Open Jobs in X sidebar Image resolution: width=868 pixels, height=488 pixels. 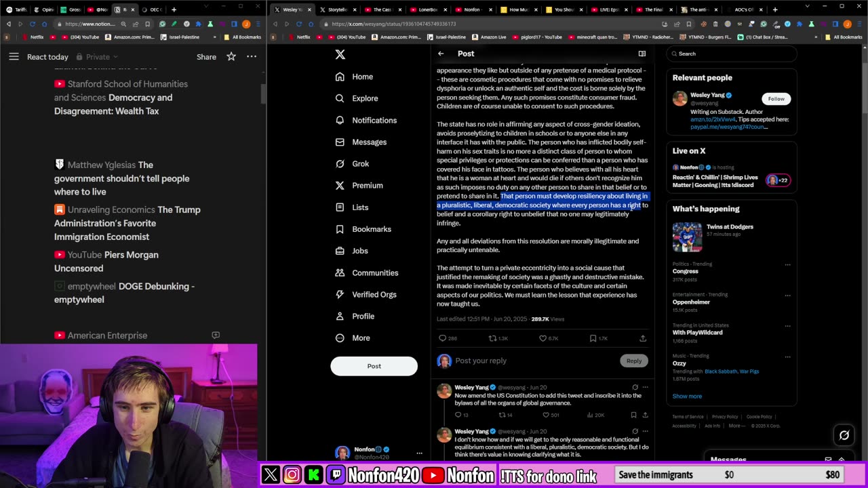click(351, 251)
